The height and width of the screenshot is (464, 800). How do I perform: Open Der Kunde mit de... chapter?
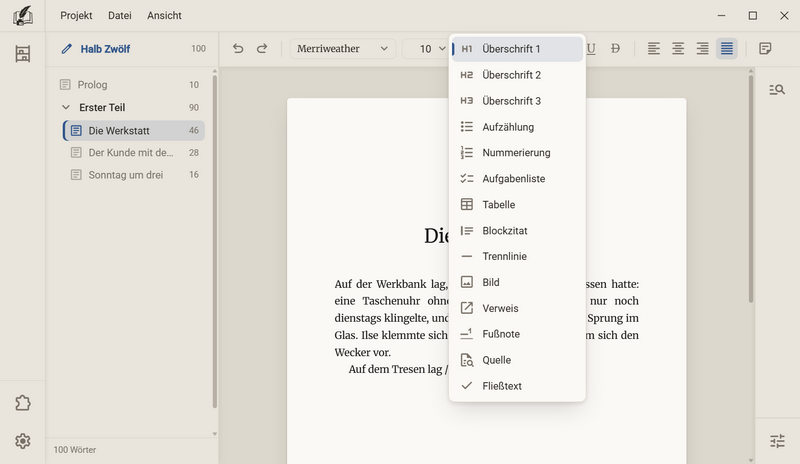(x=134, y=153)
